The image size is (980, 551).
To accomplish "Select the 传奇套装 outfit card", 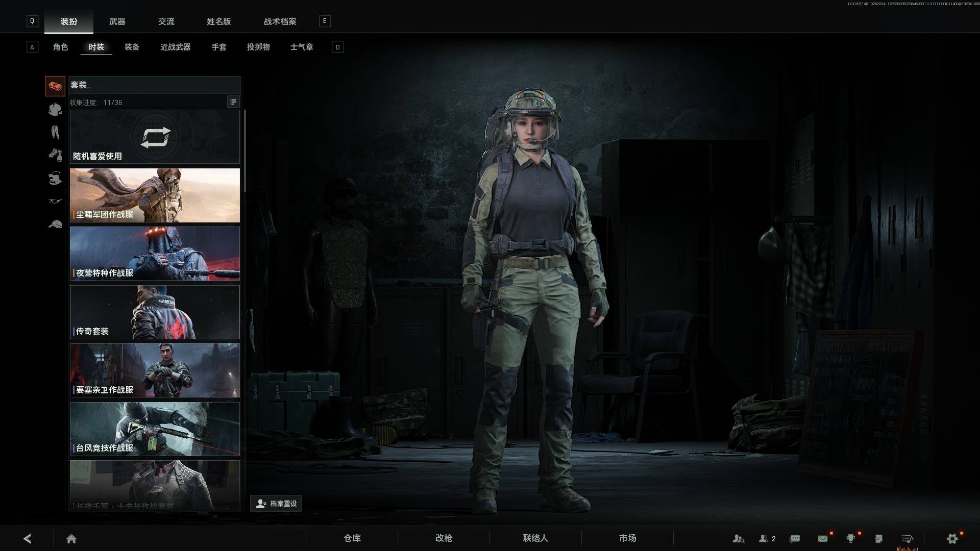I will point(155,312).
